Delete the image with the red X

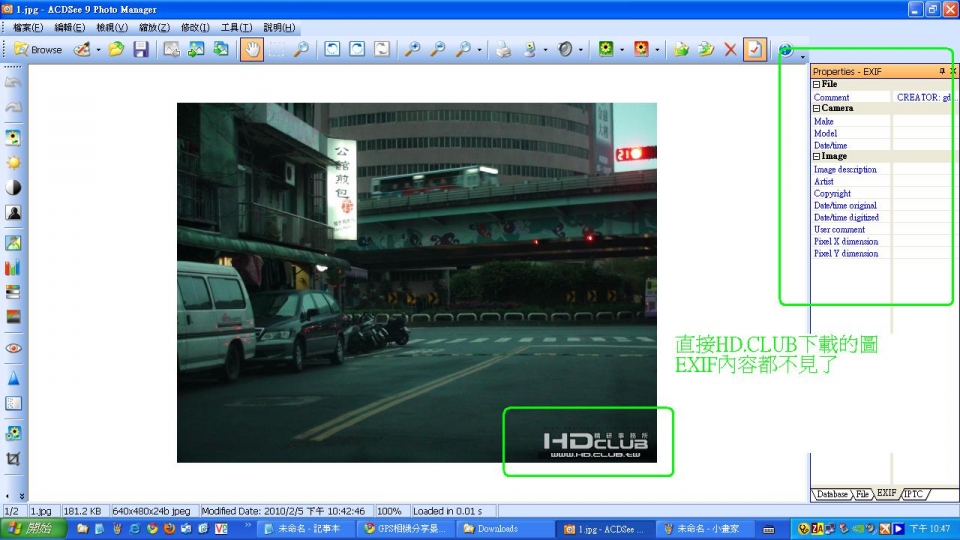coord(730,50)
